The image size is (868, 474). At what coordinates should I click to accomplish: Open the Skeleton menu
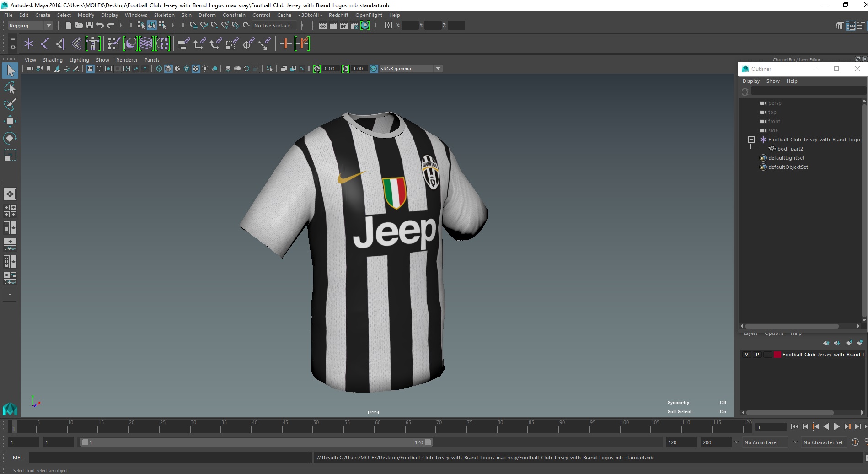(164, 15)
